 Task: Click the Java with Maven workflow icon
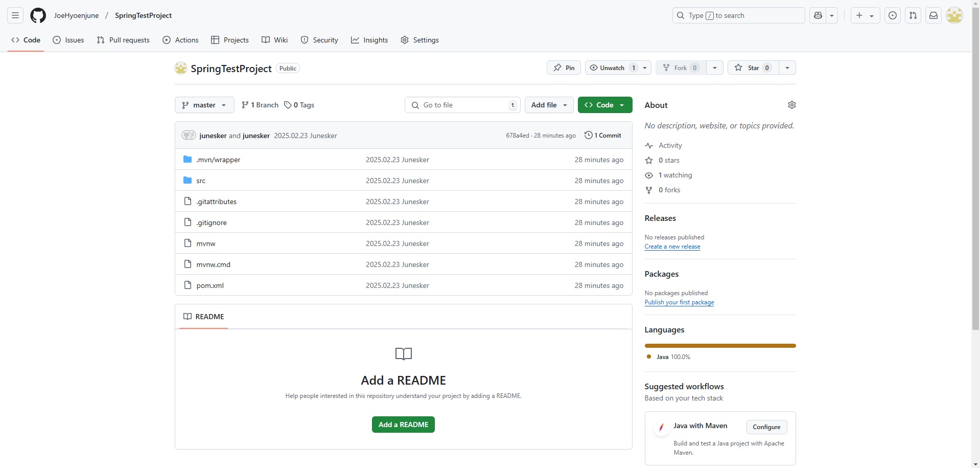[661, 427]
